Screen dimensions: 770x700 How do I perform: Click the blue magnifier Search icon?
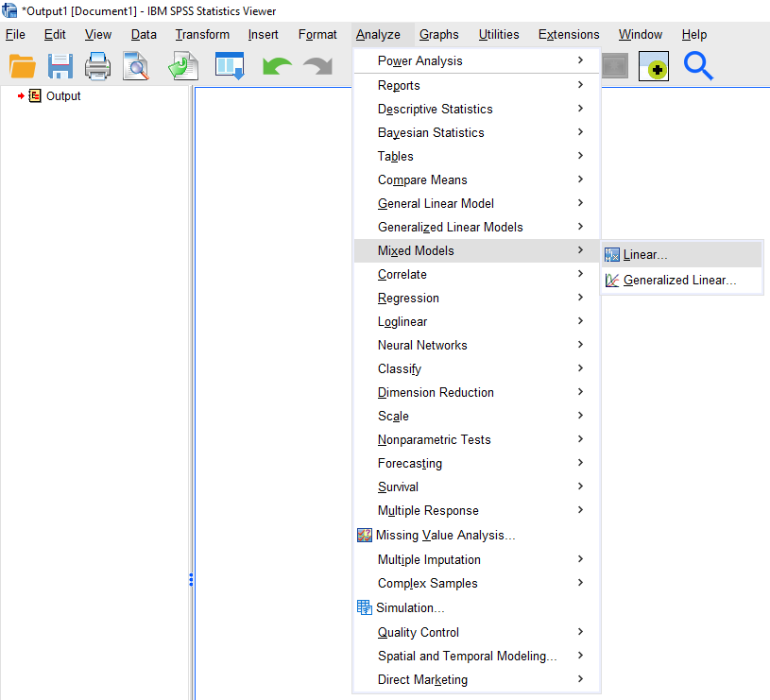pos(698,66)
